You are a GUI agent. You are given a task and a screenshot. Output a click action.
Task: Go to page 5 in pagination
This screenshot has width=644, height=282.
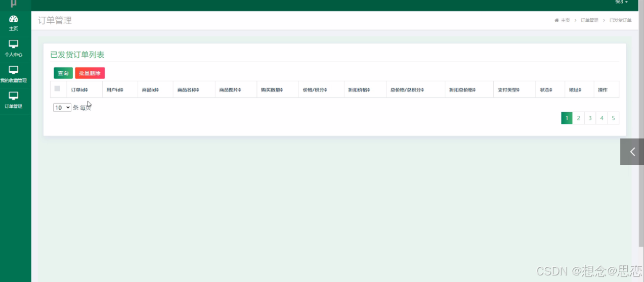pos(613,118)
